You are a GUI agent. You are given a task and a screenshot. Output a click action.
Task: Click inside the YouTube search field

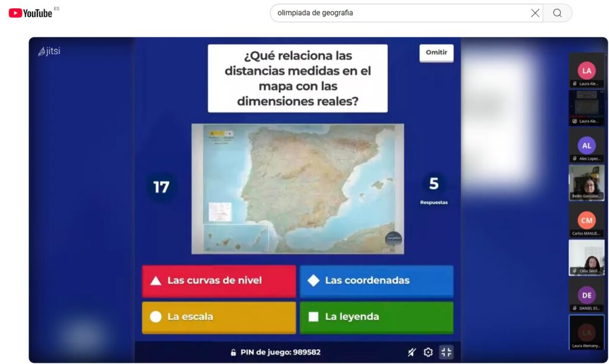click(398, 13)
